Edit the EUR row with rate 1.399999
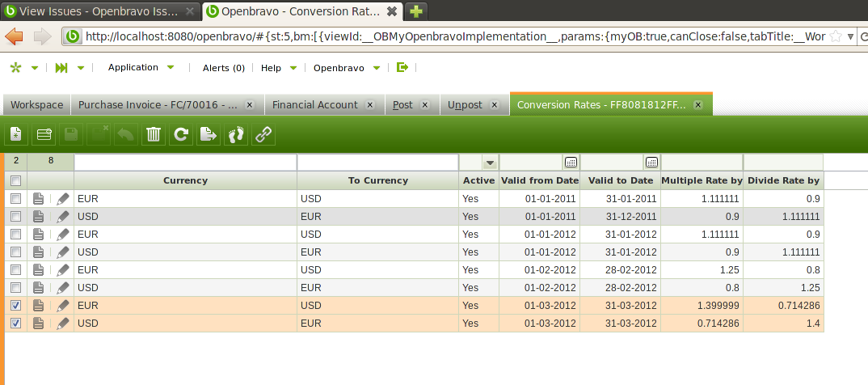 click(63, 305)
